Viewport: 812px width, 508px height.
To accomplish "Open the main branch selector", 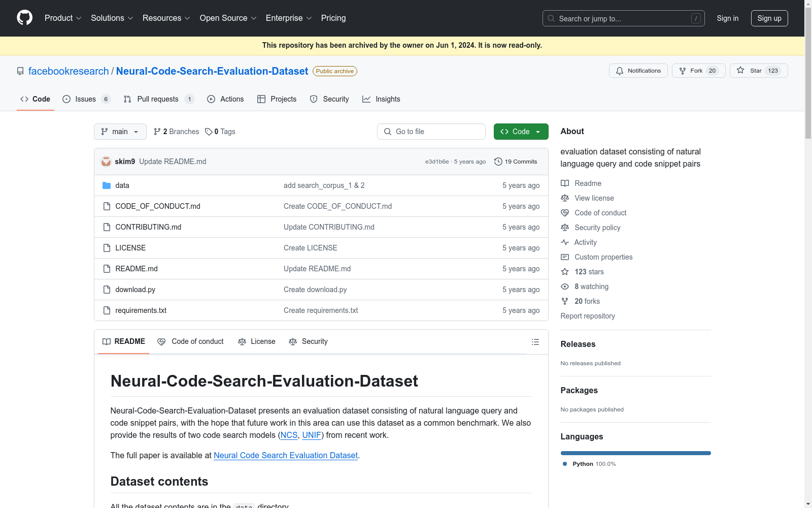I will 120,132.
